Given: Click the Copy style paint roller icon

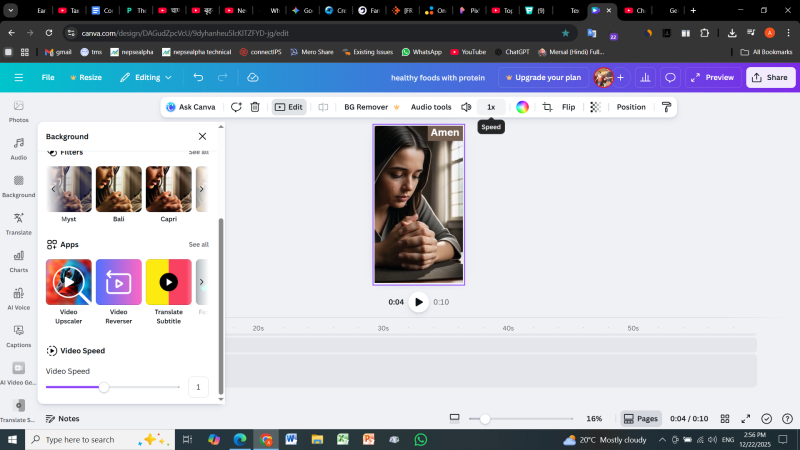Looking at the screenshot, I should [666, 107].
